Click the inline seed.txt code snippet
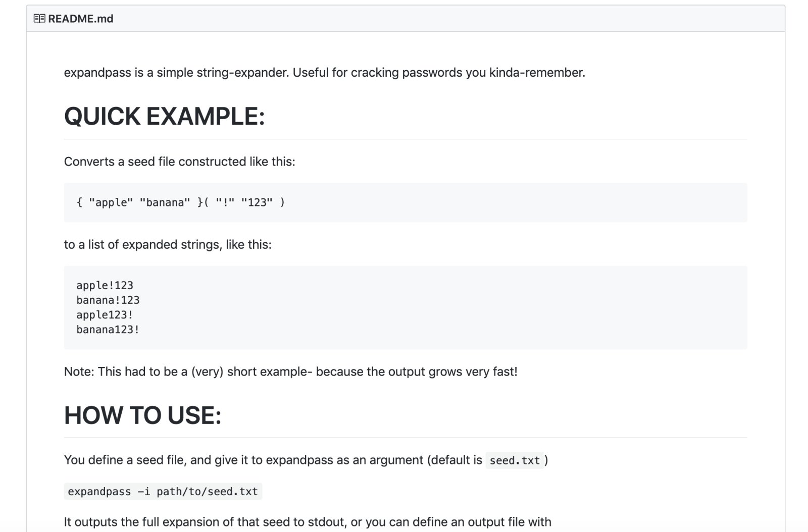This screenshot has width=808, height=532. point(515,461)
